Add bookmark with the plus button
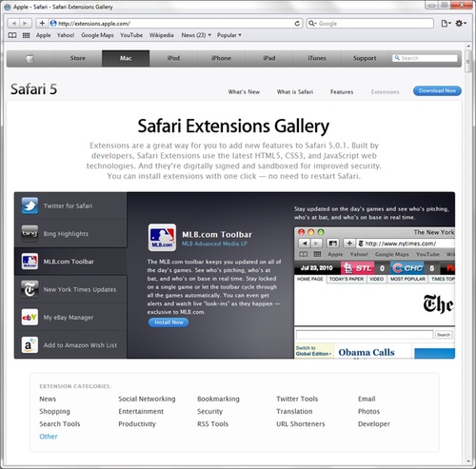The height and width of the screenshot is (469, 476). (x=42, y=23)
